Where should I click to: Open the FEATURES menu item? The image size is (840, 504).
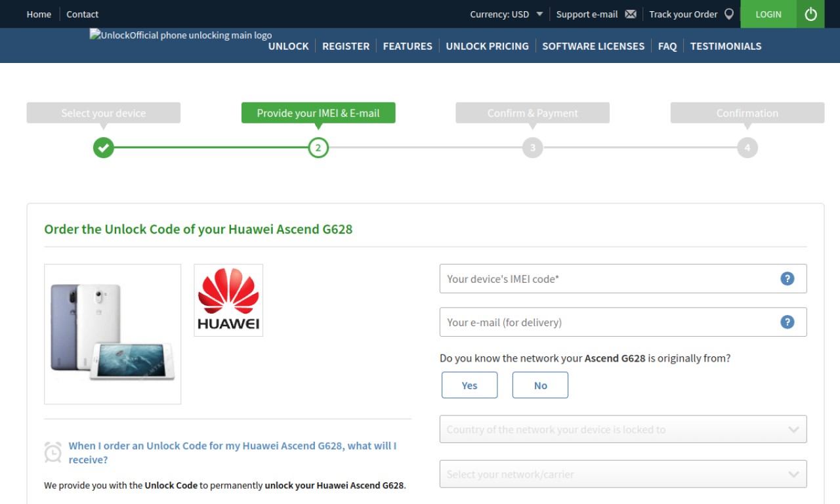tap(408, 46)
